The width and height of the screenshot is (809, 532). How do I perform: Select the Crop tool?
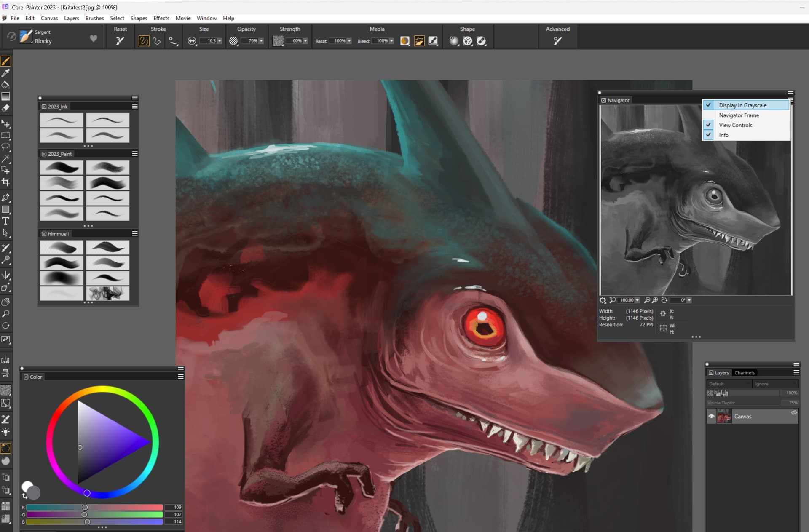[x=5, y=182]
